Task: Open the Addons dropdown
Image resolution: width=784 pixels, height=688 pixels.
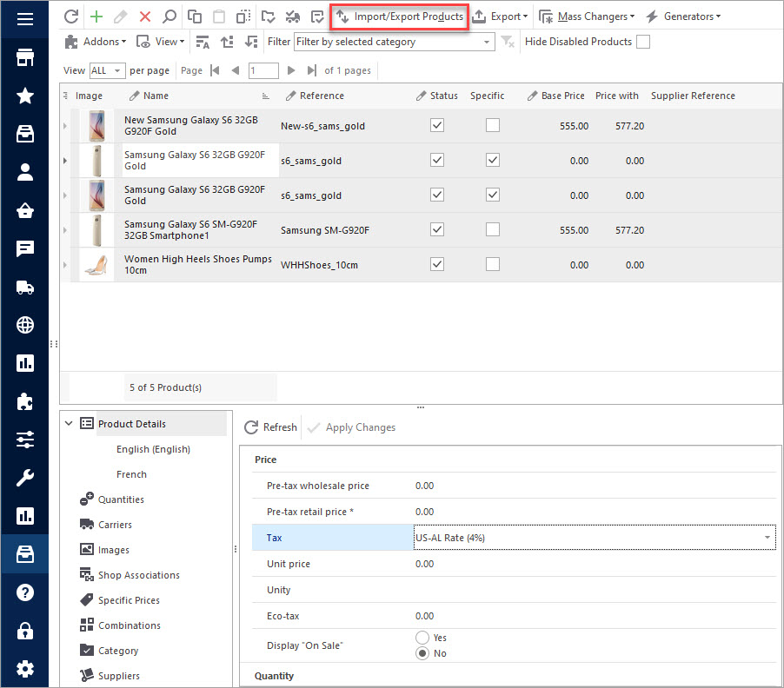Action: click(x=96, y=42)
